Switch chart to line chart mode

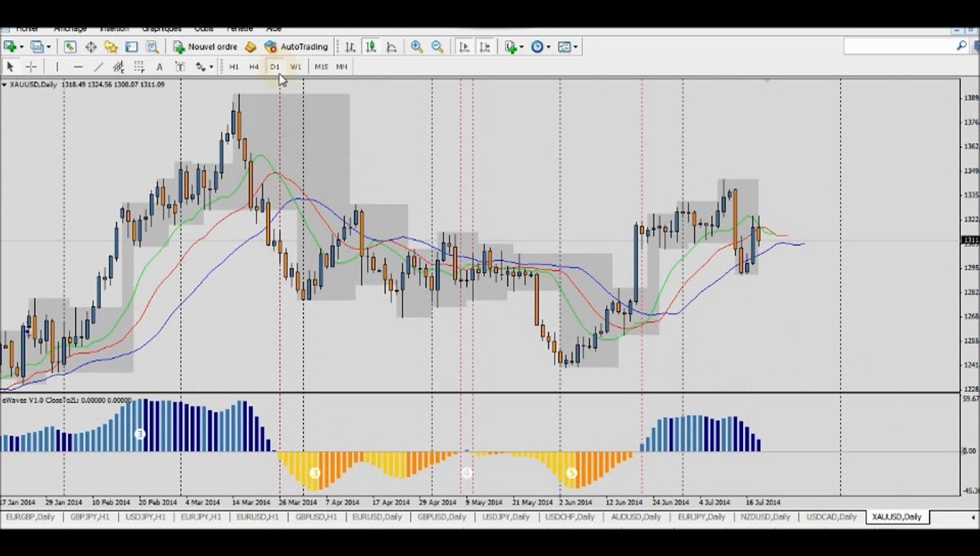391,47
